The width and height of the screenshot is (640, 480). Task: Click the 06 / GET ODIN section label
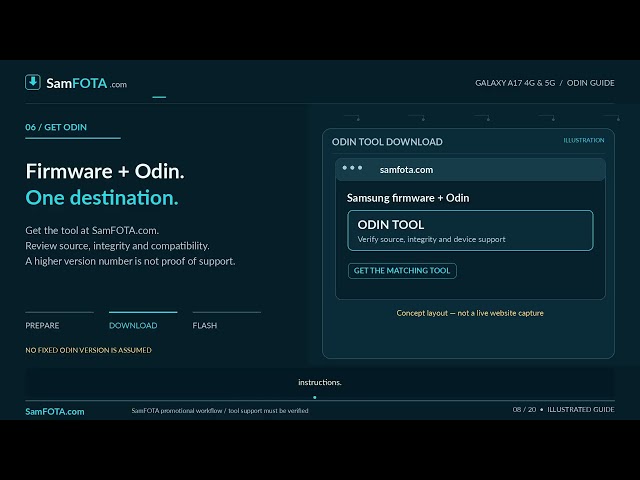click(x=56, y=127)
